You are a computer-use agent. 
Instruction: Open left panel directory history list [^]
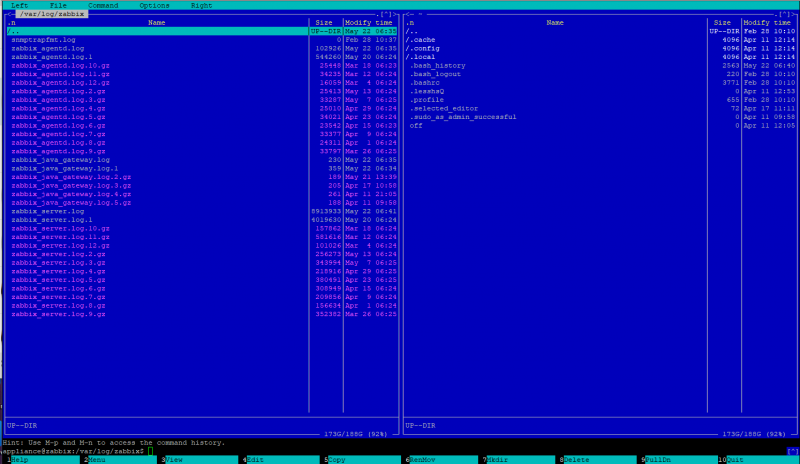(386, 14)
